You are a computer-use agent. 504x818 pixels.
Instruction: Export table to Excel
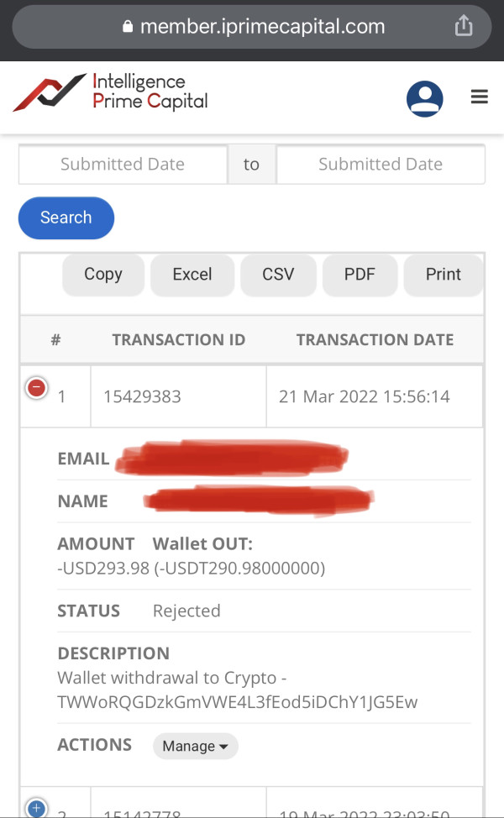click(x=192, y=275)
